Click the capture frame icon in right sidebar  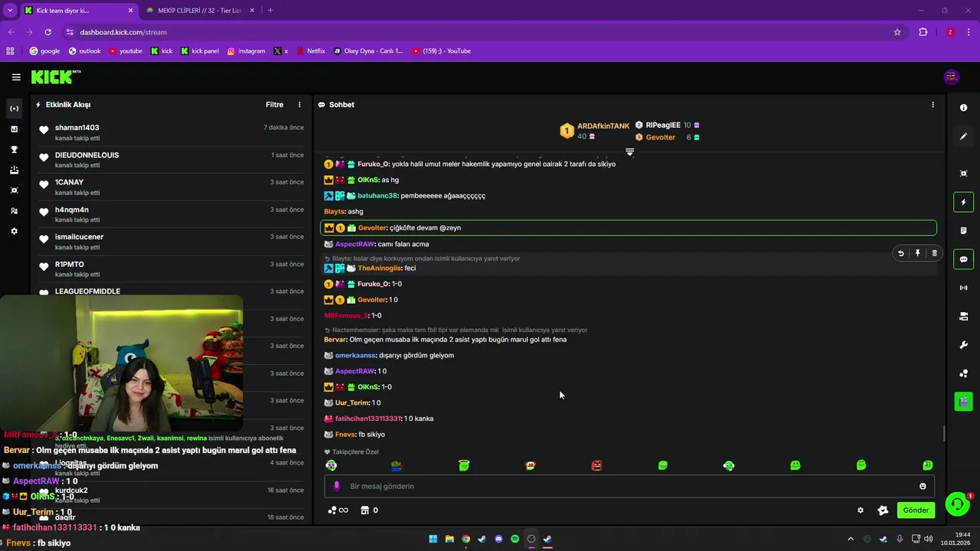[x=963, y=174]
